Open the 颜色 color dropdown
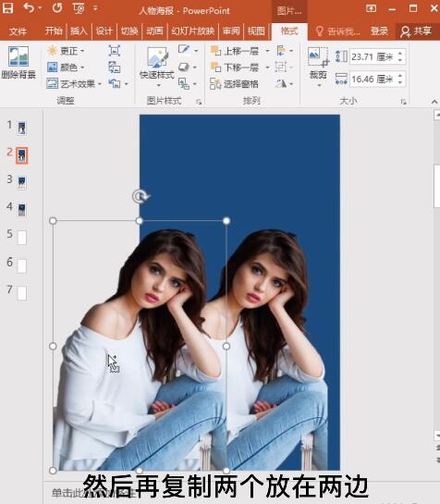The image size is (440, 504). pos(66,68)
